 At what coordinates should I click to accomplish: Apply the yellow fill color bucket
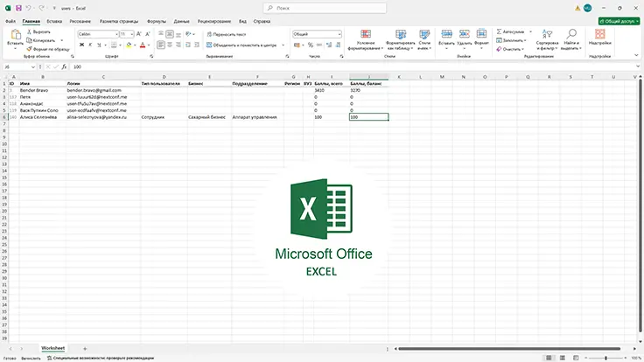click(x=129, y=45)
